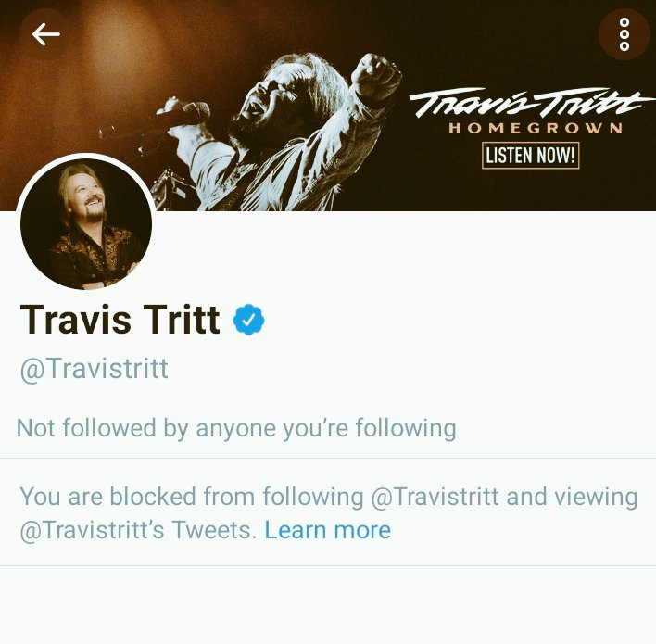Select the @Travistritt handle under the name
656x644 pixels.
(x=95, y=369)
